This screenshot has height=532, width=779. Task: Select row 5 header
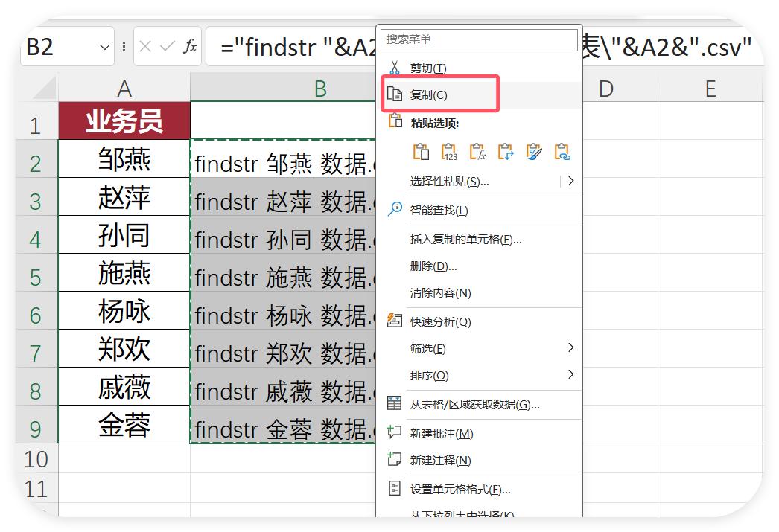pos(36,272)
